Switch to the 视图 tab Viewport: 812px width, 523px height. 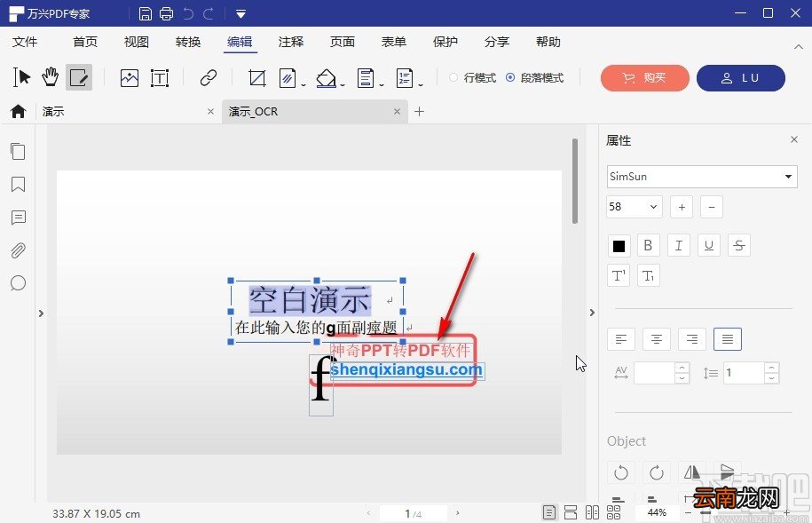(x=136, y=42)
